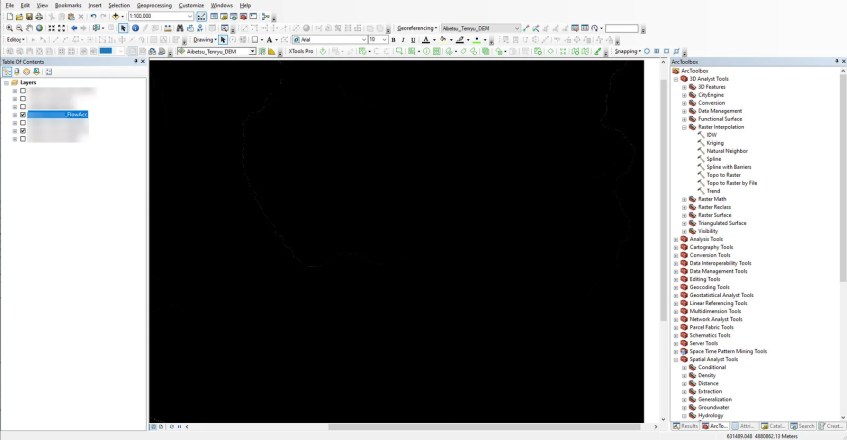Viewport: 847px width, 440px height.
Task: Open Table Of Contents Options icon
Action: pyautogui.click(x=49, y=72)
